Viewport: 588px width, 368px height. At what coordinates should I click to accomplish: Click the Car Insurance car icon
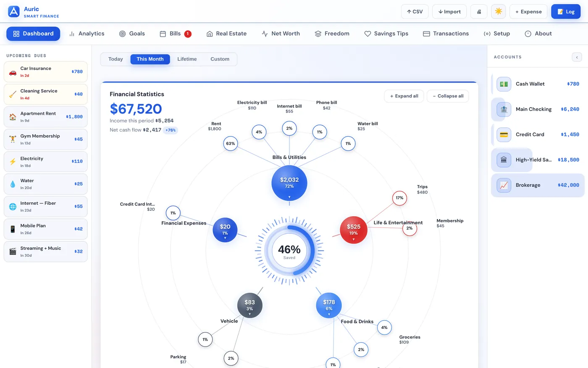click(13, 72)
